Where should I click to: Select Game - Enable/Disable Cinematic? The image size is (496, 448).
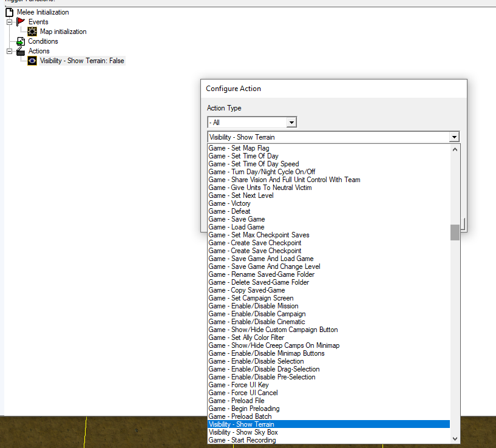(x=328, y=322)
